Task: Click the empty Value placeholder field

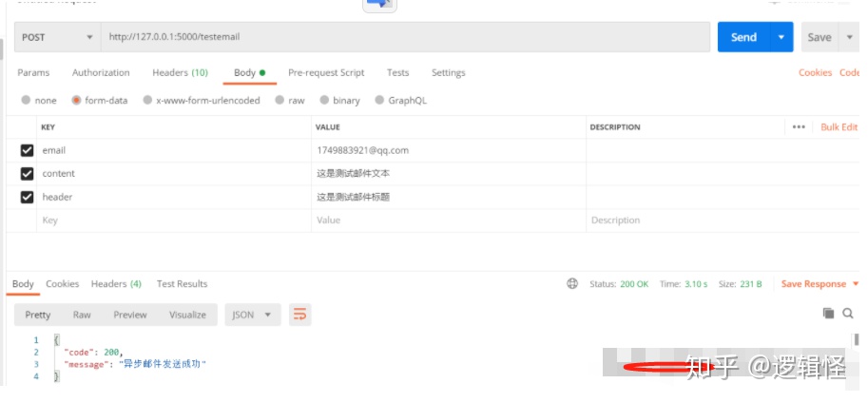Action: coord(449,220)
